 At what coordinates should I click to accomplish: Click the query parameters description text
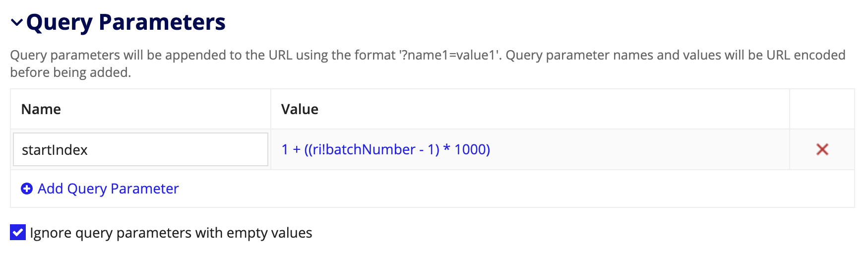pos(428,64)
